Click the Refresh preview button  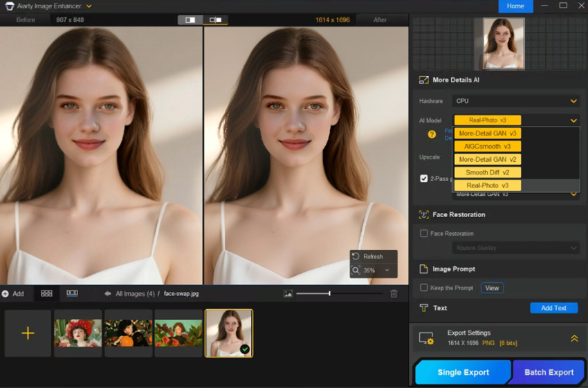(374, 257)
